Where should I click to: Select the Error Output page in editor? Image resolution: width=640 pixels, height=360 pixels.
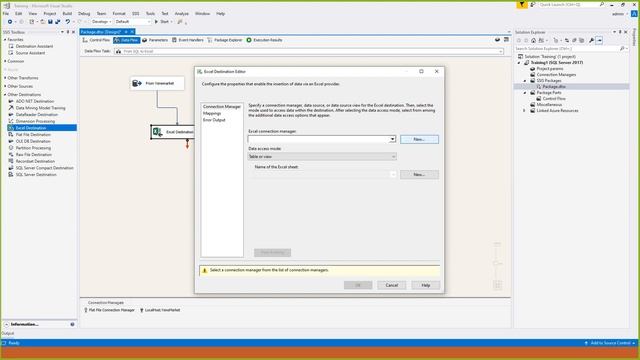point(214,120)
